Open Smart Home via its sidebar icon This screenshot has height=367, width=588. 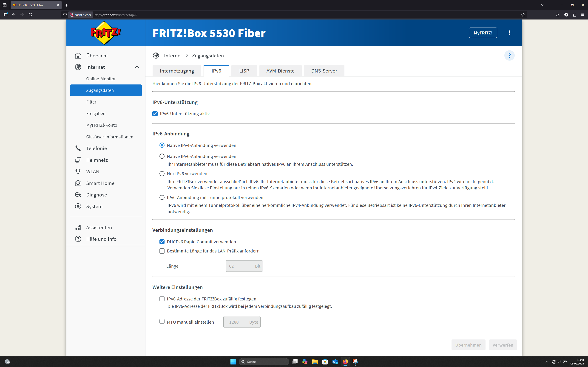coord(78,183)
